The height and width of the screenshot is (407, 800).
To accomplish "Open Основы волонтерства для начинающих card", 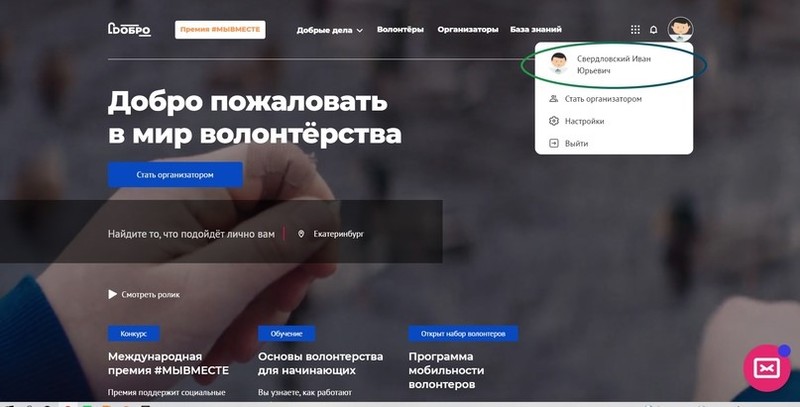I will [320, 363].
